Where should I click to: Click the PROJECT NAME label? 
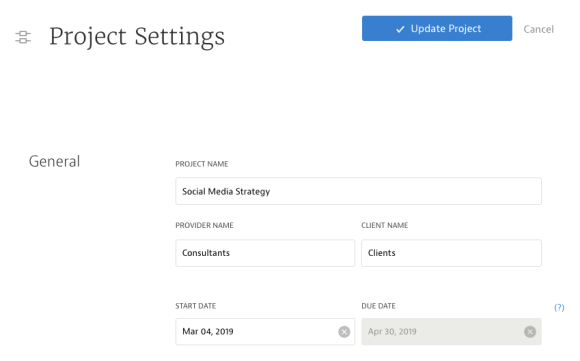(x=202, y=164)
